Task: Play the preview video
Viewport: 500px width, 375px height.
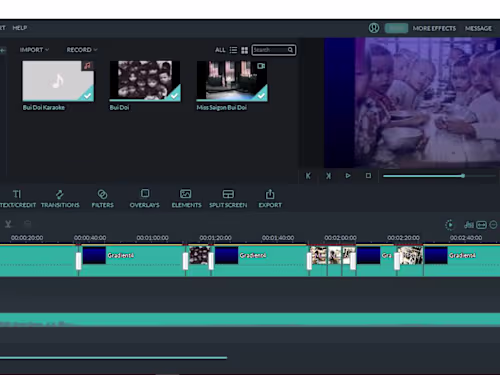Action: coord(348,175)
